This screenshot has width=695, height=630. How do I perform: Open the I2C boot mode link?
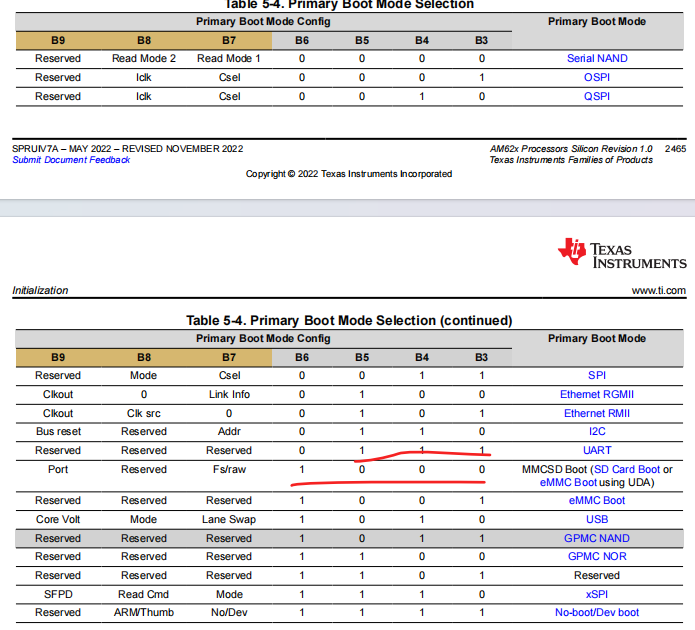click(597, 432)
